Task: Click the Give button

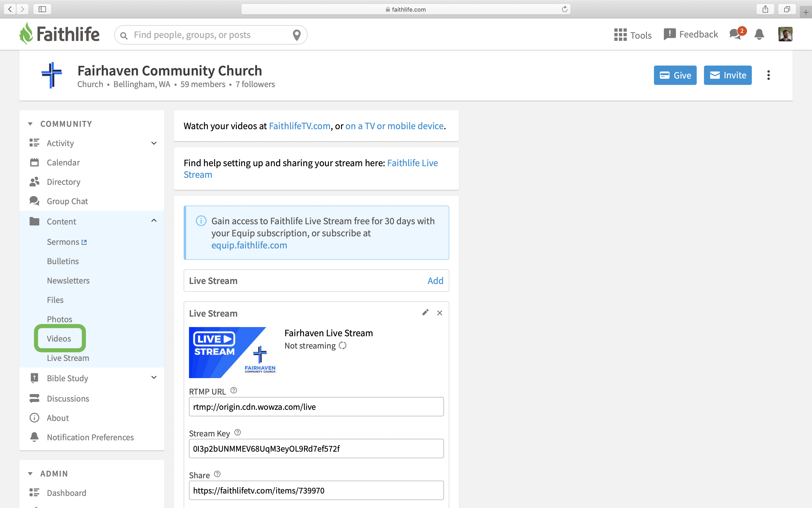Action: [675, 75]
